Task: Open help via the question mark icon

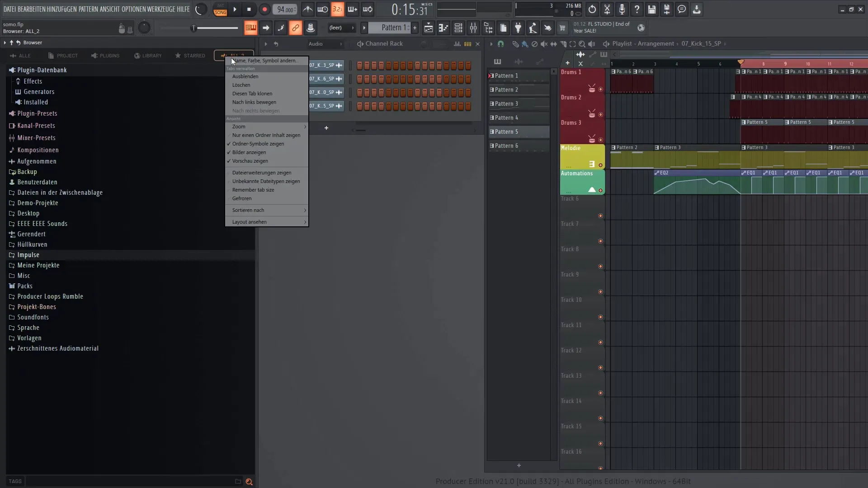Action: 637,9
